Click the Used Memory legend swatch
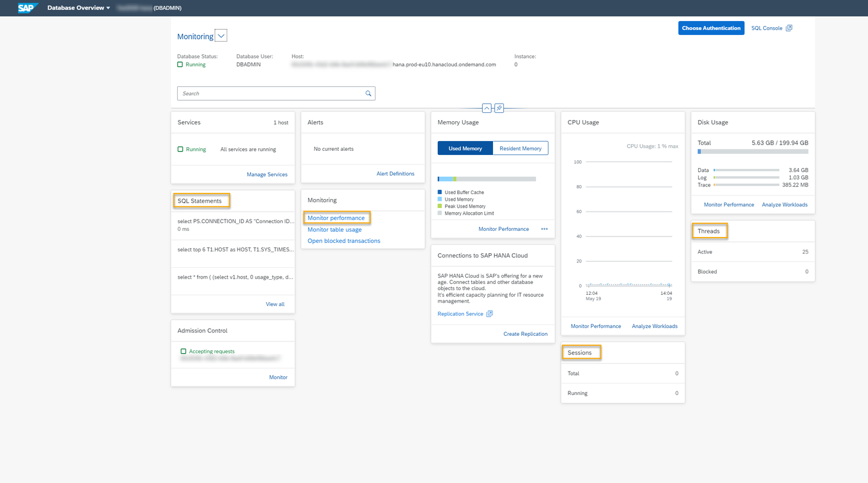Screen dimensions: 868x483 pos(440,199)
